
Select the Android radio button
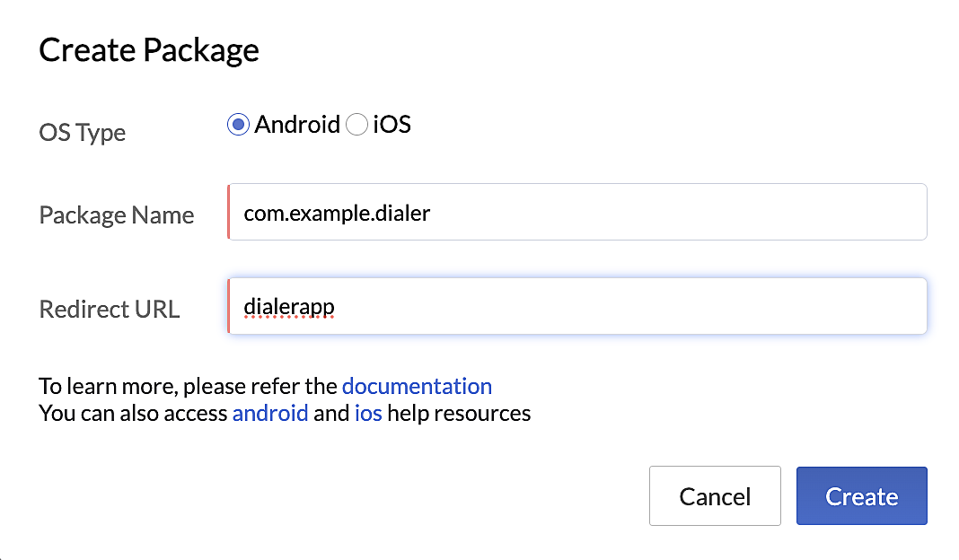[x=238, y=125]
